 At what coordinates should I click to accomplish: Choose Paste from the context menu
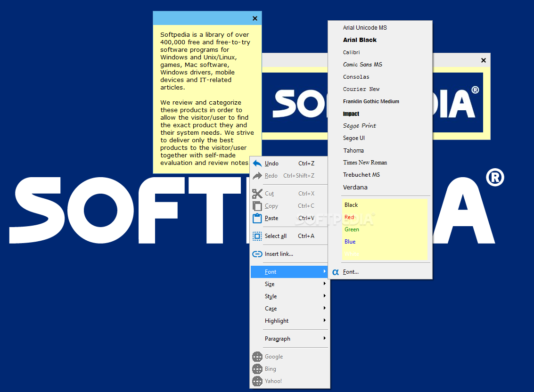pos(289,218)
